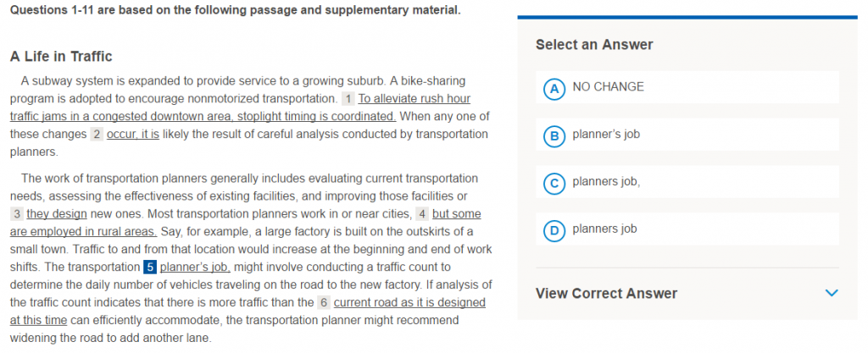Select answer choice B circle
This screenshot has width=868, height=353.
point(554,135)
